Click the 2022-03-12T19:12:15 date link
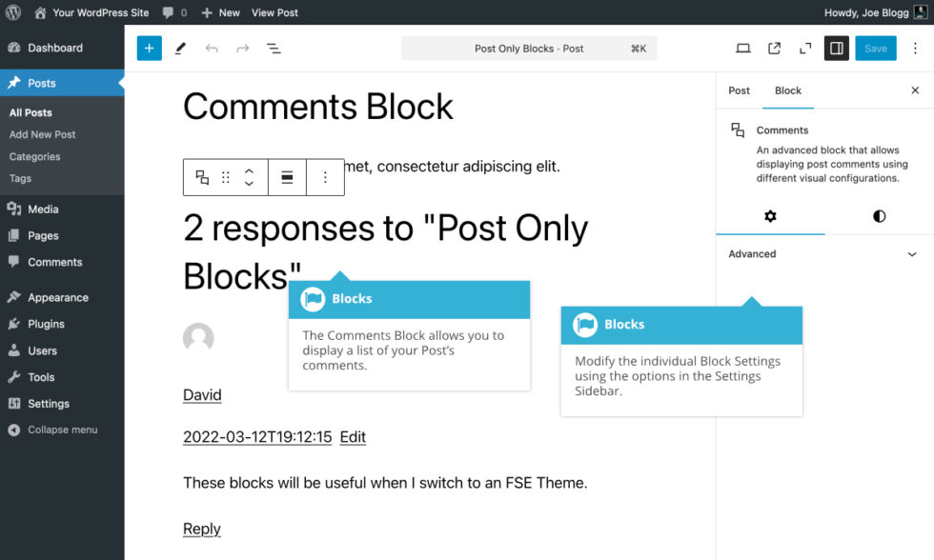The image size is (934, 560). click(x=257, y=437)
